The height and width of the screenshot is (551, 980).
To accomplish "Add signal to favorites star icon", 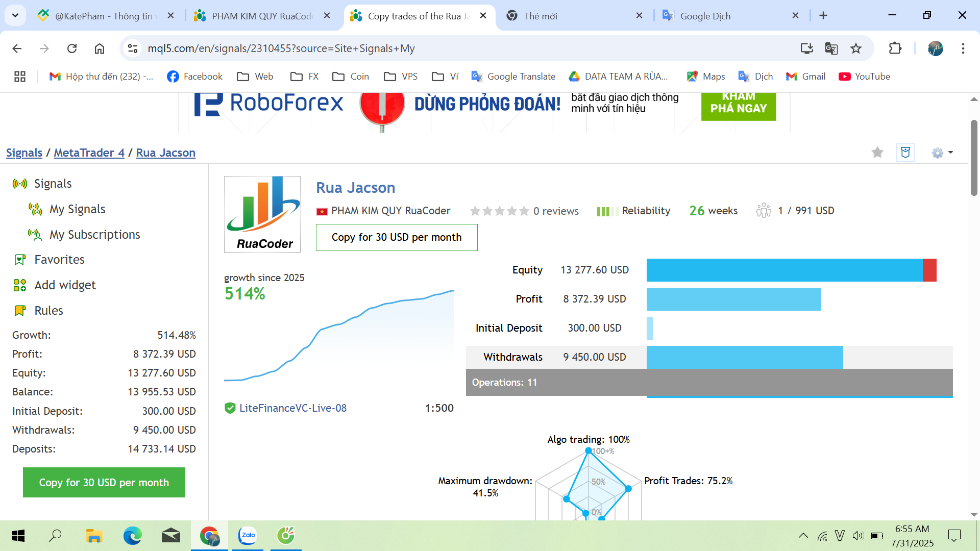I will click(877, 153).
